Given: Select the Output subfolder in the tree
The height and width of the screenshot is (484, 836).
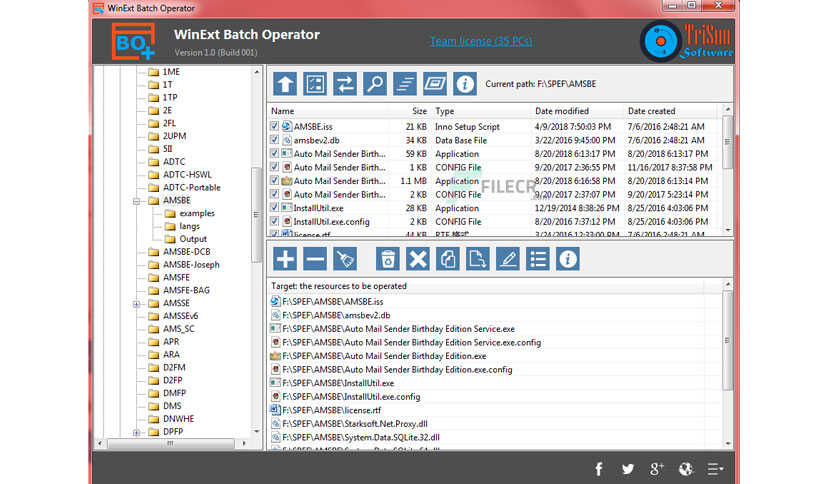Looking at the screenshot, I should [193, 239].
